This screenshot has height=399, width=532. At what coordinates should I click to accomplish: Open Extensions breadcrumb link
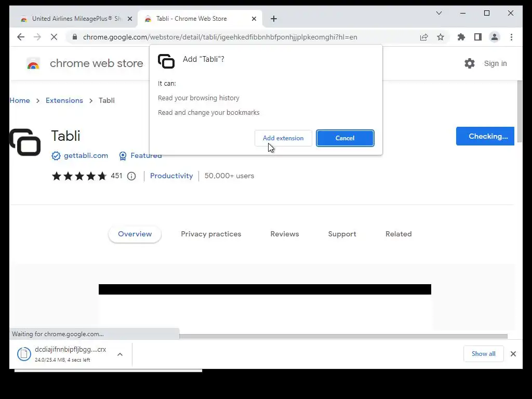[x=64, y=100]
